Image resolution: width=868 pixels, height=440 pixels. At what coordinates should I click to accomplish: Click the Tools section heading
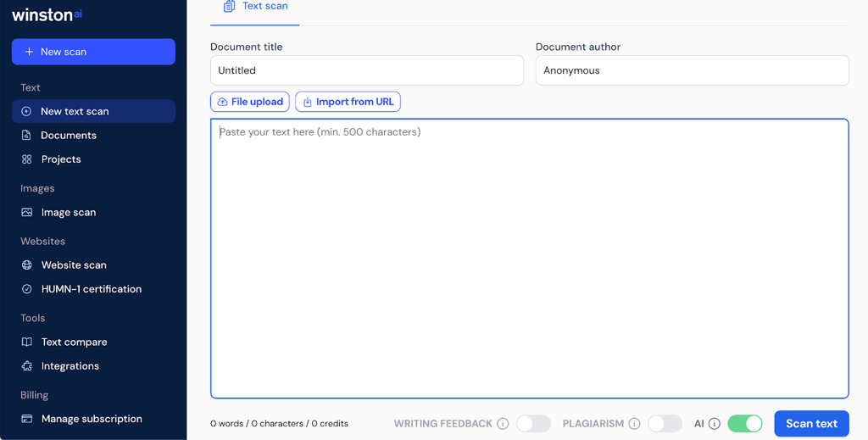pyautogui.click(x=33, y=318)
